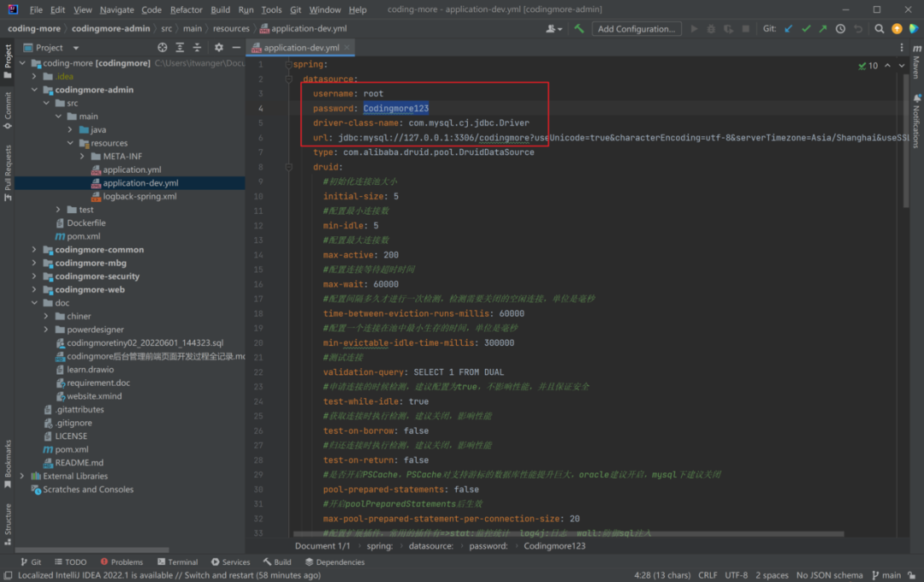The image size is (924, 582).
Task: Open the TODO tool window
Action: point(70,562)
